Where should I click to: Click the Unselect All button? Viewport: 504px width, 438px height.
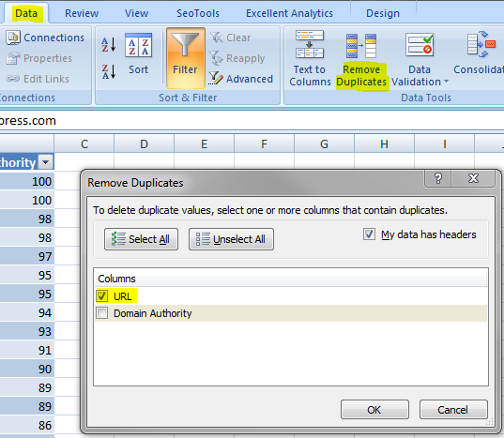[231, 239]
